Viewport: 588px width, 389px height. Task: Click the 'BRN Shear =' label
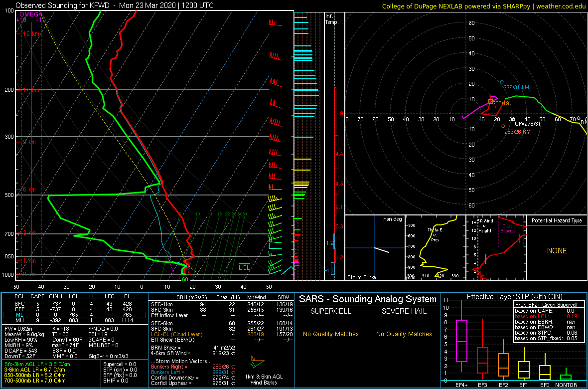(166, 348)
